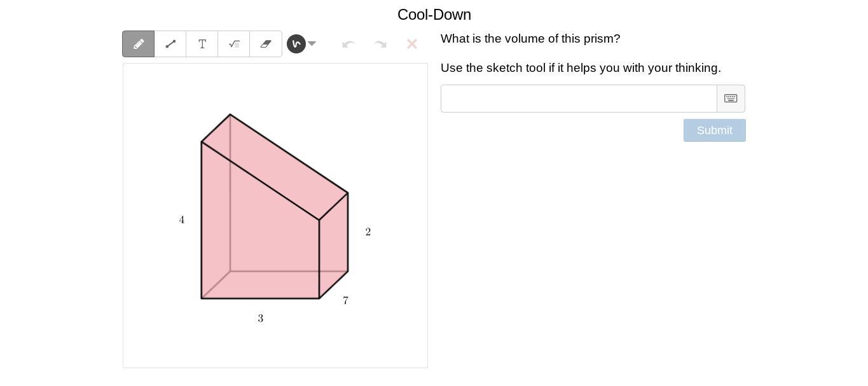Activate the eraser tool
The width and height of the screenshot is (868, 386).
point(266,44)
